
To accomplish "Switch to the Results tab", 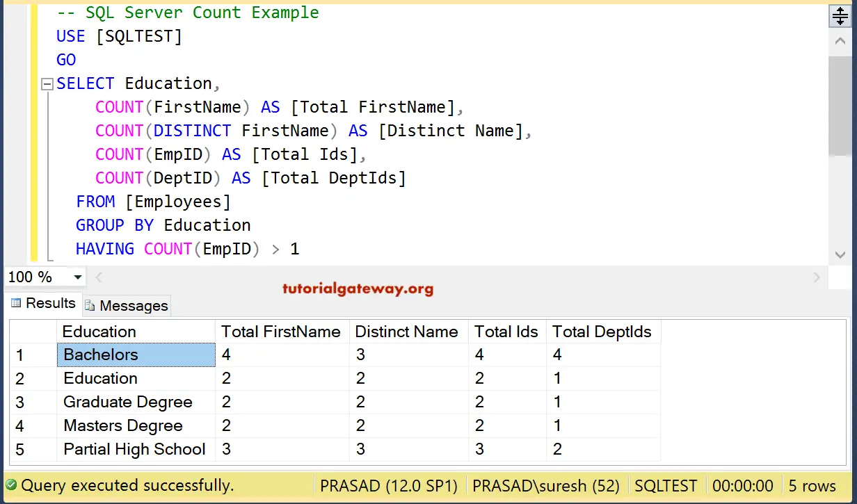I will coord(42,303).
